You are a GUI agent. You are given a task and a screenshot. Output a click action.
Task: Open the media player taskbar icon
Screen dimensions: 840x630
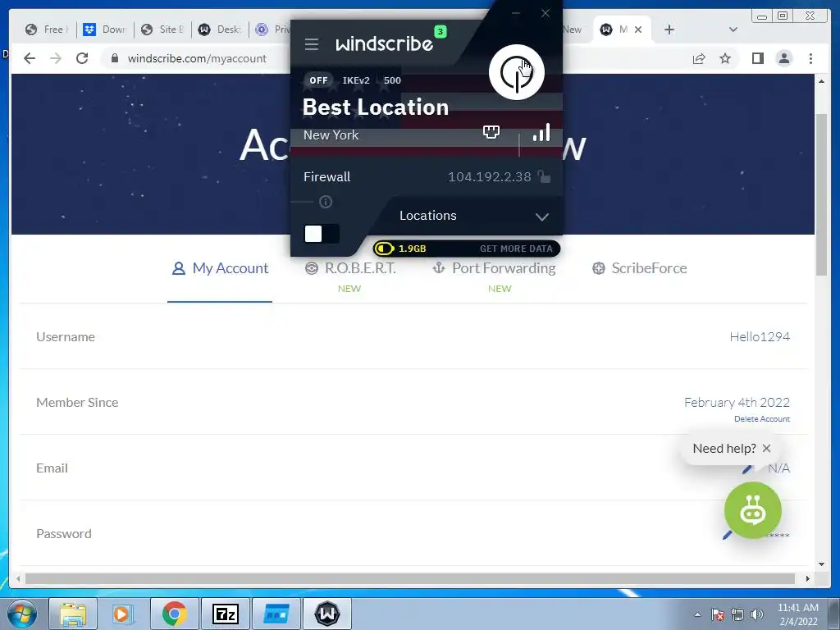pyautogui.click(x=121, y=614)
